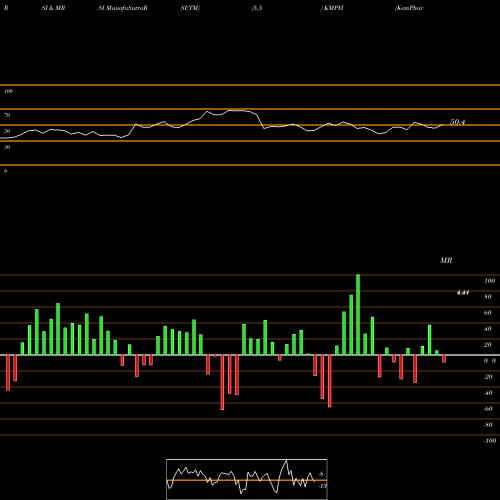Click the MR axis '40' label
This screenshot has height=500, width=500.
488,329
